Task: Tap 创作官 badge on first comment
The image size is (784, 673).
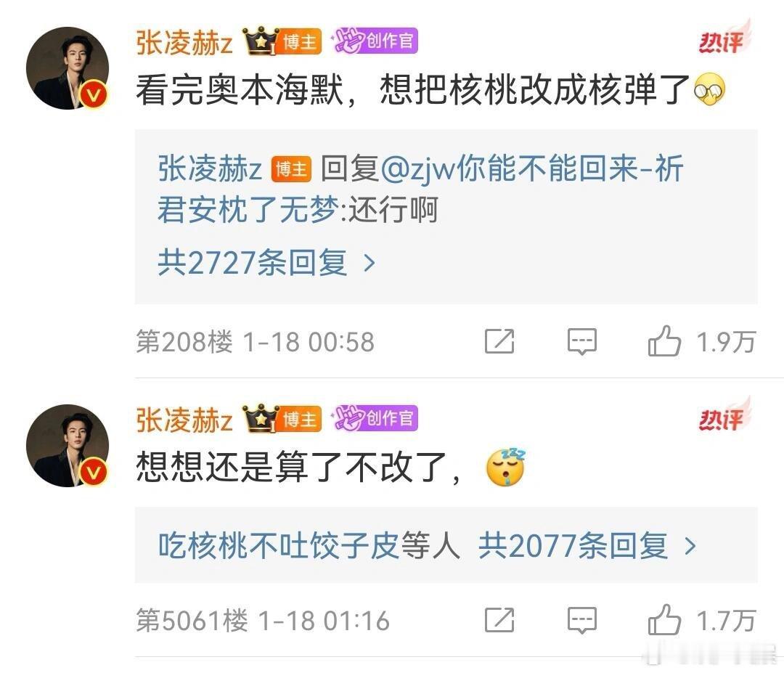Action: pos(375,41)
